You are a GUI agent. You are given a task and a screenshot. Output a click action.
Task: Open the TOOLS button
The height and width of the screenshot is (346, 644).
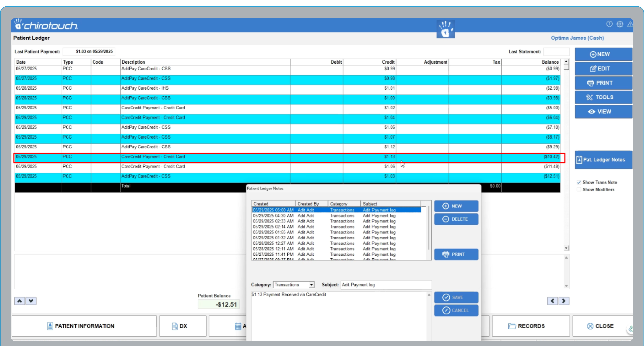coord(603,97)
